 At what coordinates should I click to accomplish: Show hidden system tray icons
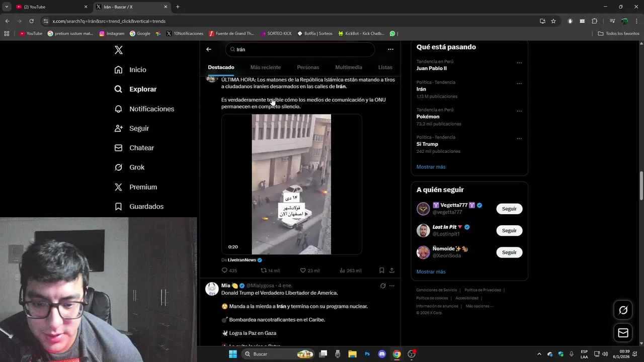pyautogui.click(x=539, y=354)
